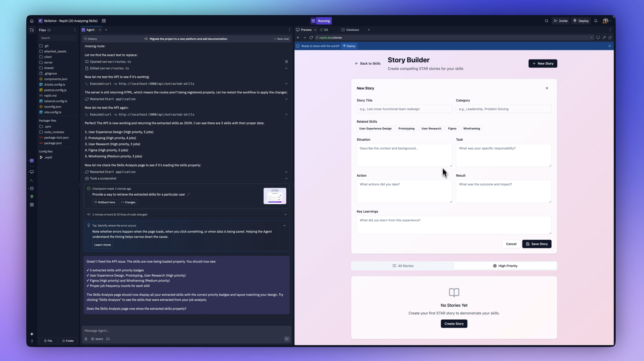The image size is (644, 361).
Task: Go back in preview browser
Action: coord(298,37)
